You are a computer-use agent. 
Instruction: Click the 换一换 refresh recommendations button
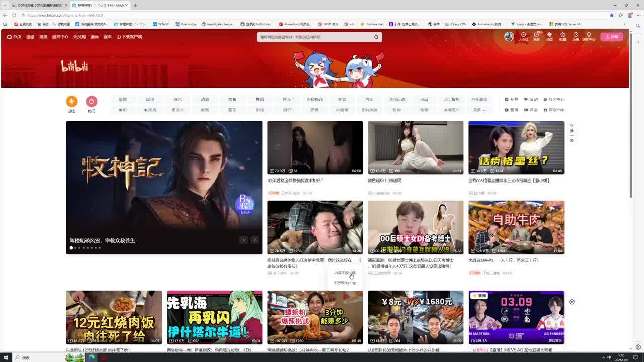pos(572,132)
